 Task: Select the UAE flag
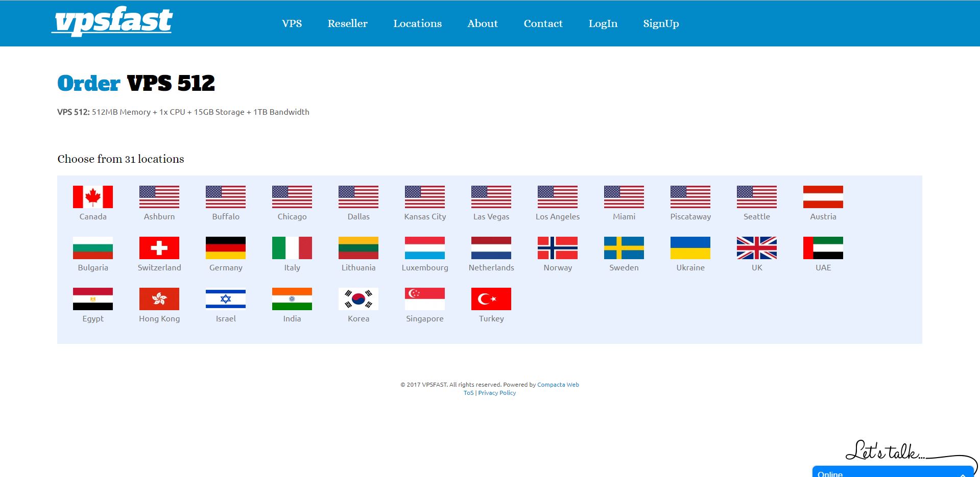coord(823,248)
